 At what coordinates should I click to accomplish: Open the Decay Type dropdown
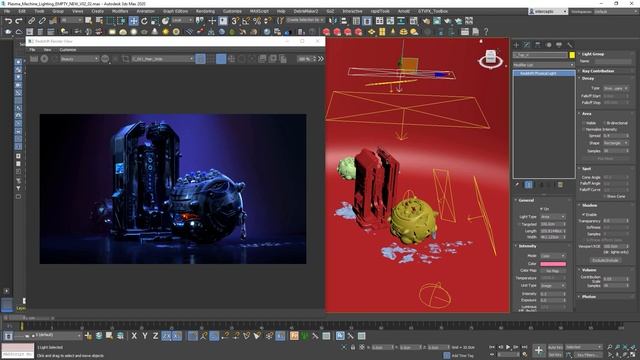(x=616, y=88)
